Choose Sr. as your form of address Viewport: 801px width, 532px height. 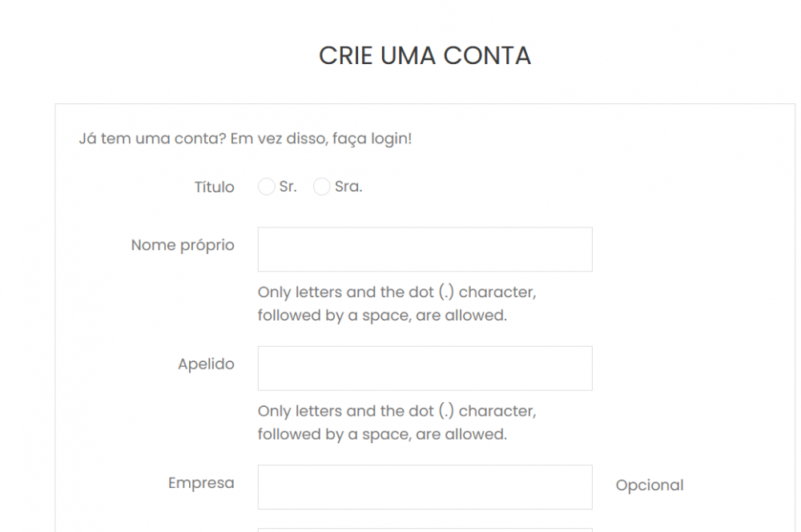tap(267, 186)
